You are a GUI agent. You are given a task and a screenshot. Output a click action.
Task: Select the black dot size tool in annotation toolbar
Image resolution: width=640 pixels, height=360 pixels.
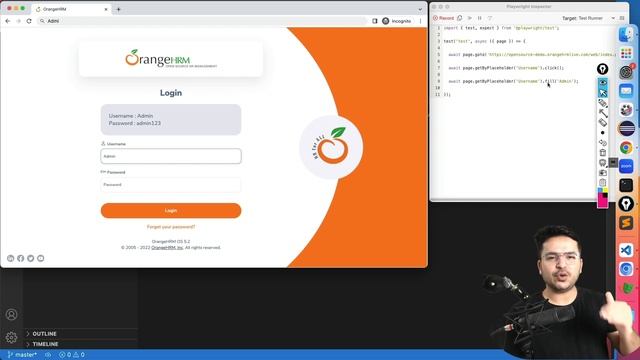pyautogui.click(x=603, y=133)
